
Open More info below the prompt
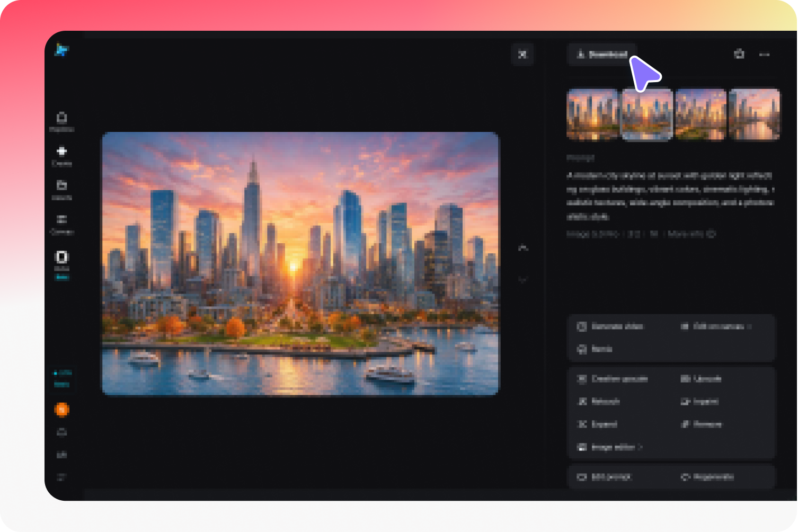691,234
